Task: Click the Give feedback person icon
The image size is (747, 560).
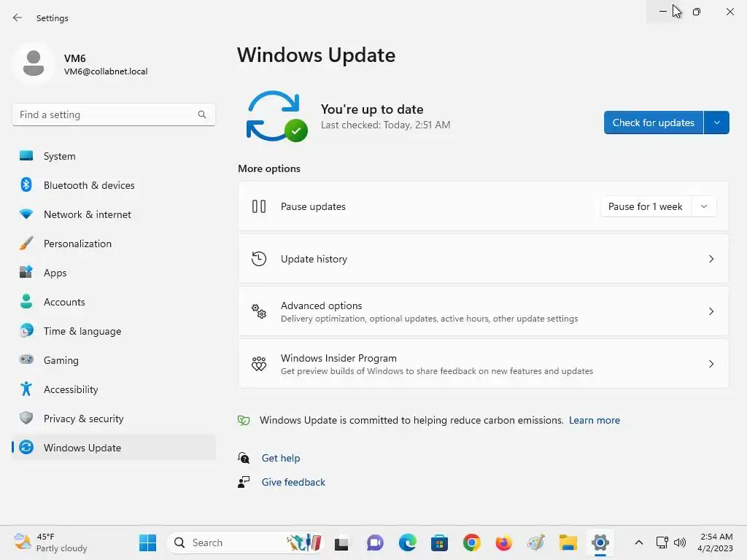Action: (244, 482)
